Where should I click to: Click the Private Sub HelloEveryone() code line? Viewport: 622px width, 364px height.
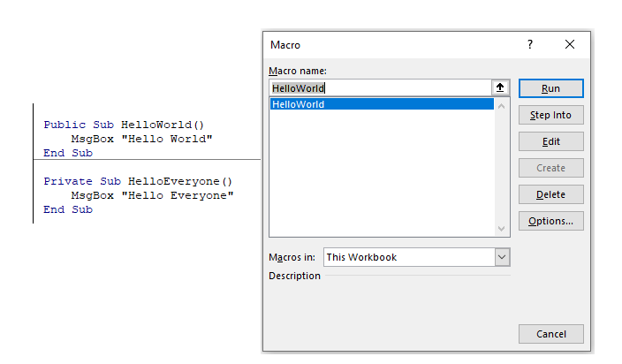click(x=137, y=181)
